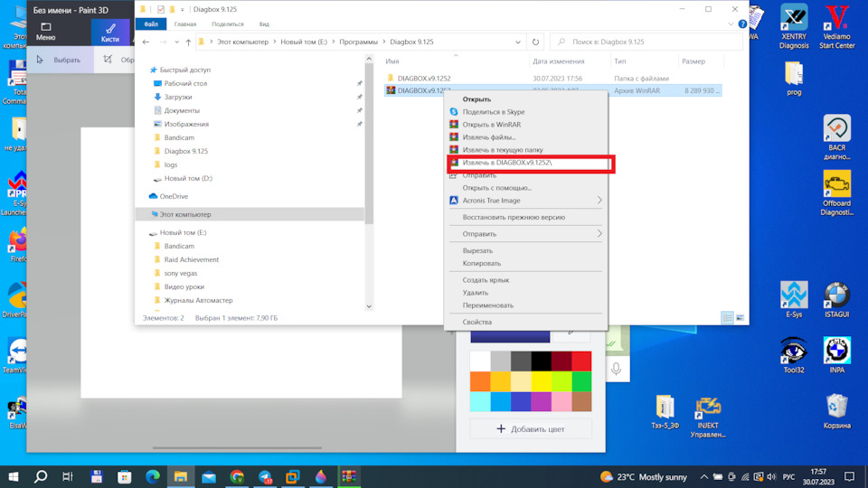This screenshot has height=488, width=868.
Task: Open Explorer help question mark icon
Action: pos(742,24)
